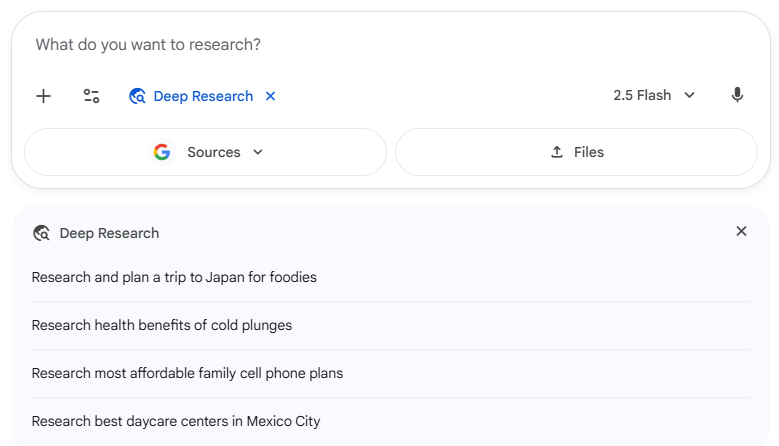The width and height of the screenshot is (779, 446).
Task: Choose the affordable family cell phone plans suggestion
Action: pyautogui.click(x=187, y=373)
